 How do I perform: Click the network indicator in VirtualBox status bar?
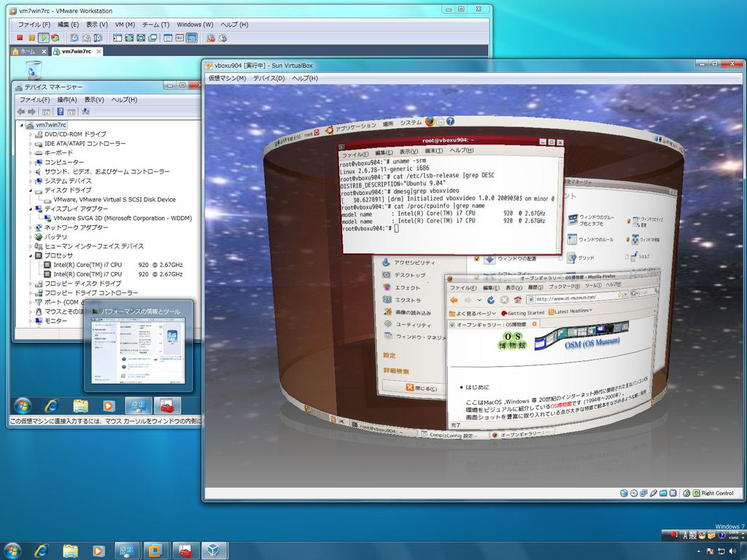(643, 494)
